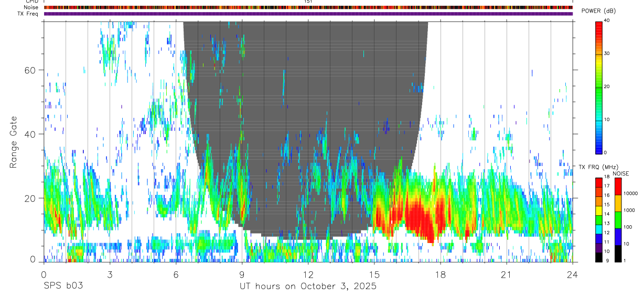Click the "NOISE" legend title

pyautogui.click(x=621, y=174)
